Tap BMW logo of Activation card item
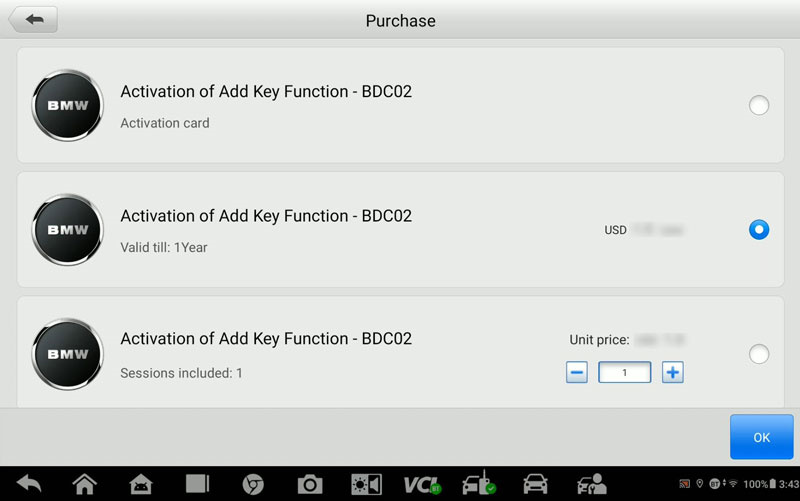 pos(67,106)
